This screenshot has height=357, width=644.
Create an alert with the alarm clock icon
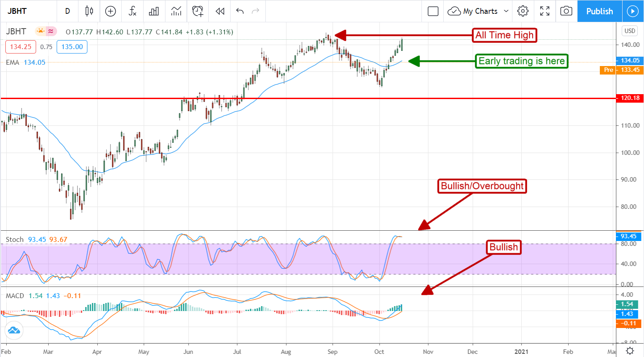(198, 11)
